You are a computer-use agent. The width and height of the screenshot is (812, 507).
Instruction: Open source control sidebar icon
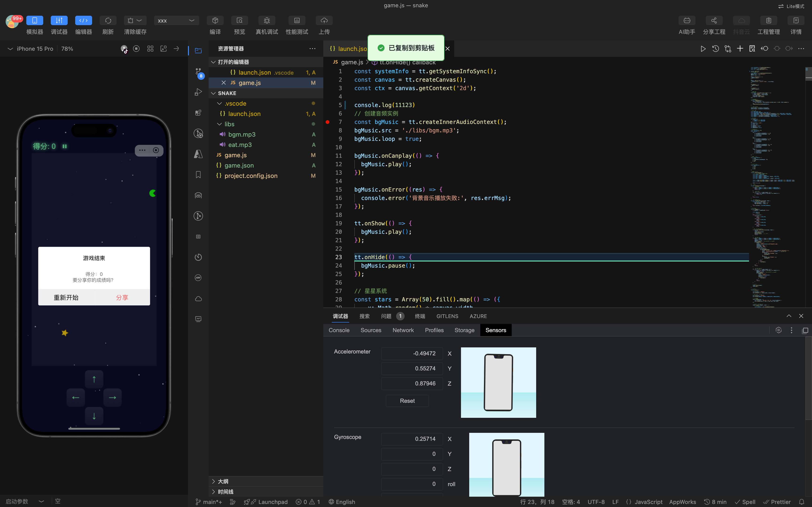pyautogui.click(x=198, y=72)
